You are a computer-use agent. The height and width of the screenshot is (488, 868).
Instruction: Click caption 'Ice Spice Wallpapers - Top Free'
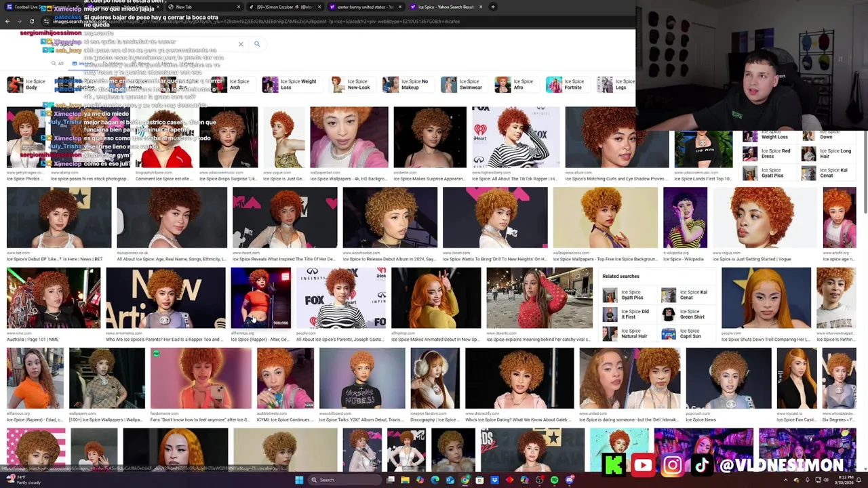click(606, 259)
